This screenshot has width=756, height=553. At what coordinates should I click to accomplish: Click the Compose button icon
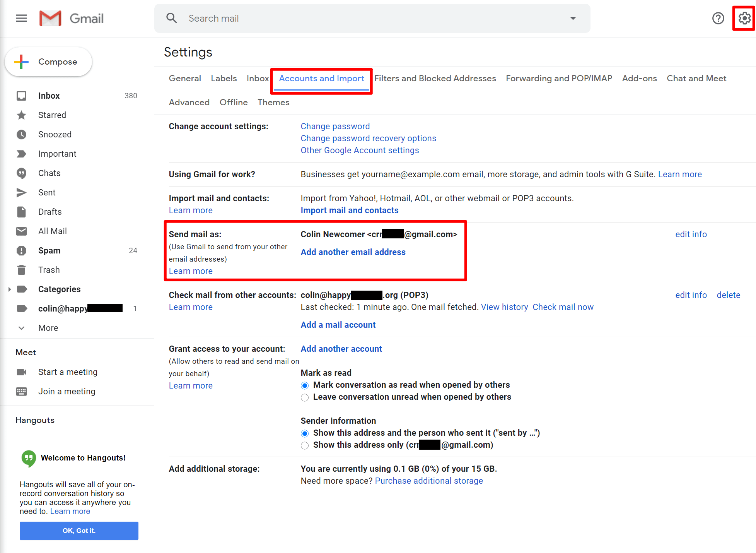click(x=22, y=62)
